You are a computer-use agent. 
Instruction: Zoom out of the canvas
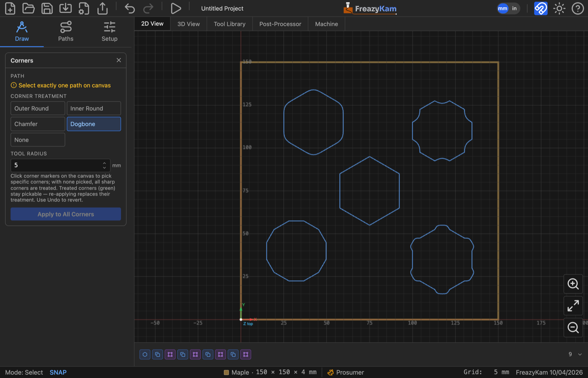573,327
